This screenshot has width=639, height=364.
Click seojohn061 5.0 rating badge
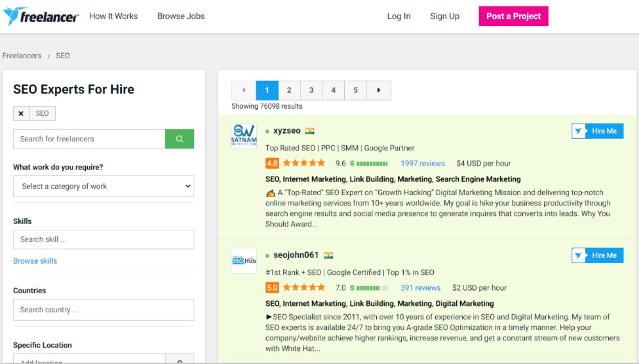pyautogui.click(x=272, y=288)
